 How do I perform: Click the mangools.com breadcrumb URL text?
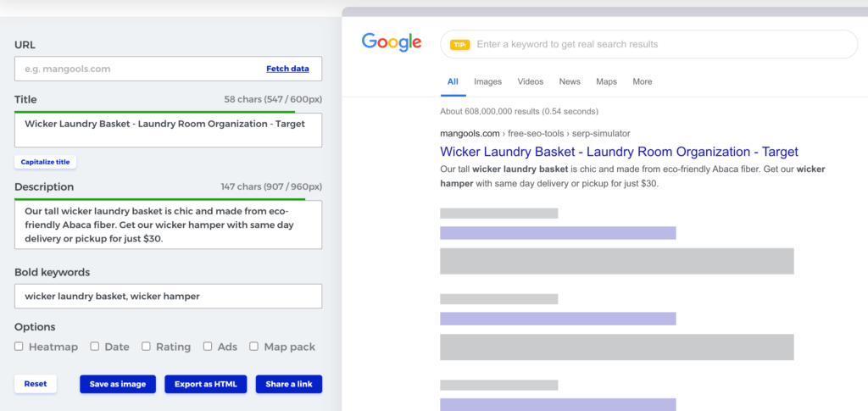pos(536,133)
